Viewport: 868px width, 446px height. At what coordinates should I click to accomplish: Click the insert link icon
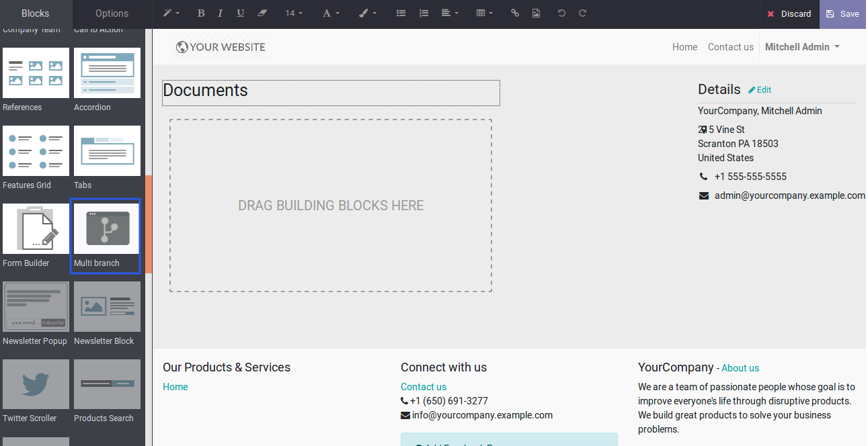click(515, 13)
